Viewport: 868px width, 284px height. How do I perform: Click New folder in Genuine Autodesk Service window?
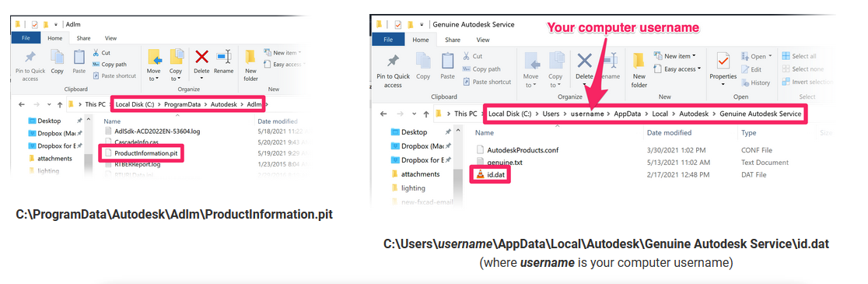pos(639,69)
